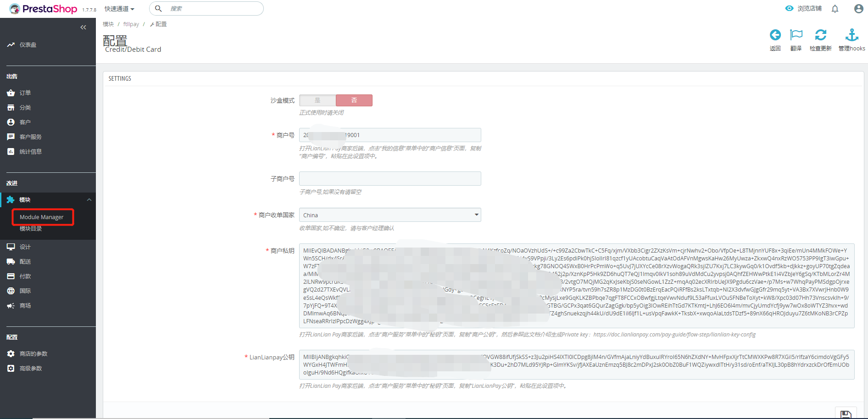868x419 pixels.
Task: Open 客户服务 customer service menu
Action: click(x=31, y=137)
